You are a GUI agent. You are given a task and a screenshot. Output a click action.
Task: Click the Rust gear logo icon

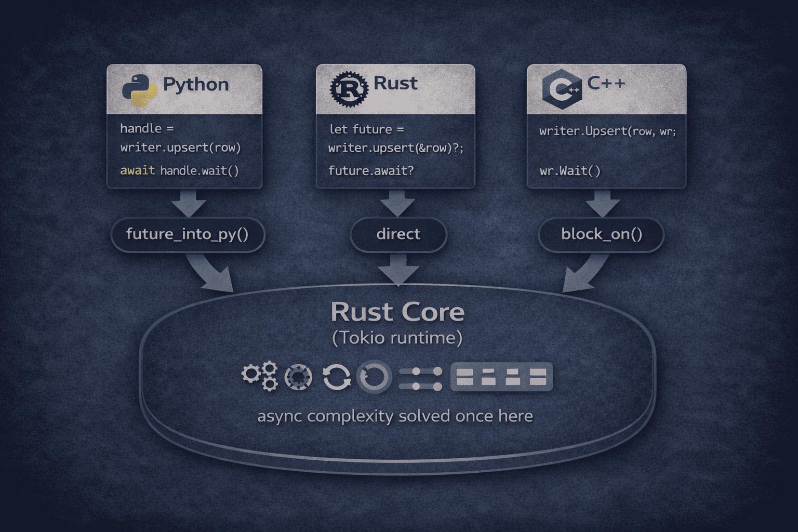(x=349, y=85)
